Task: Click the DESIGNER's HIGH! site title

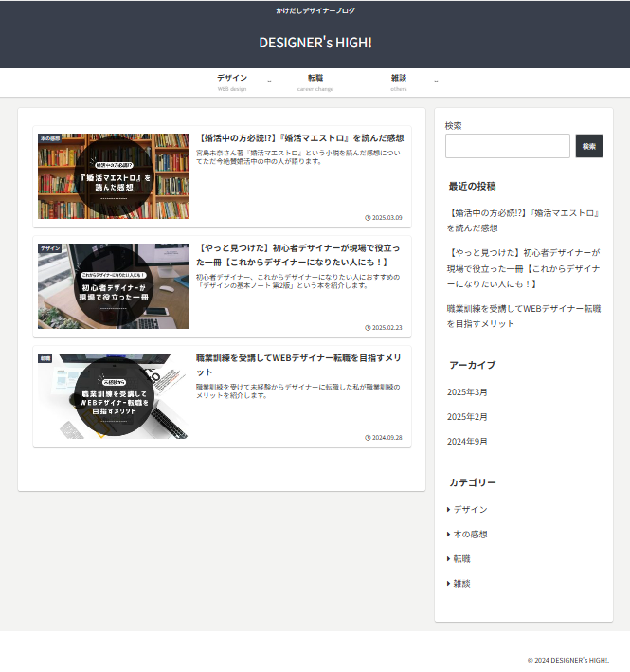Action: 315,43
